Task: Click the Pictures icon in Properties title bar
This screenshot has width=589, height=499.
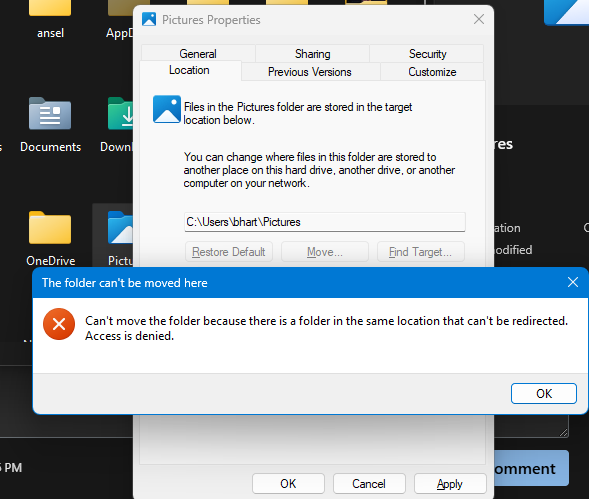Action: pyautogui.click(x=149, y=19)
